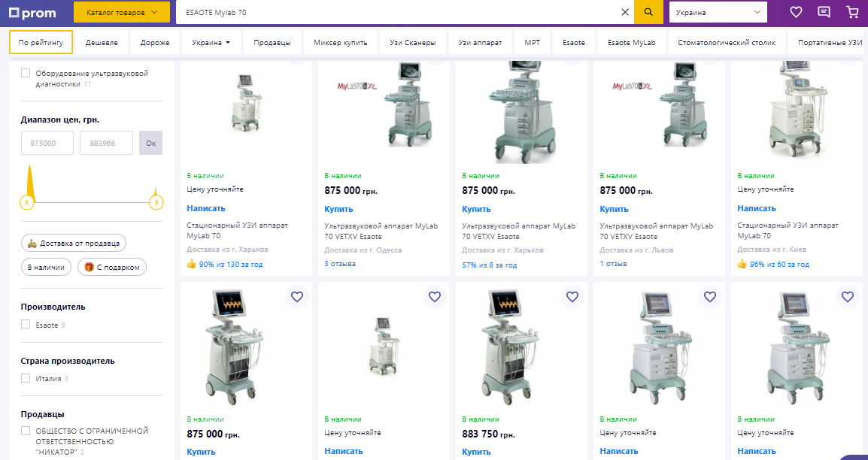Open favorites via the heart icon in header
This screenshot has height=460, width=868.
tap(796, 12)
